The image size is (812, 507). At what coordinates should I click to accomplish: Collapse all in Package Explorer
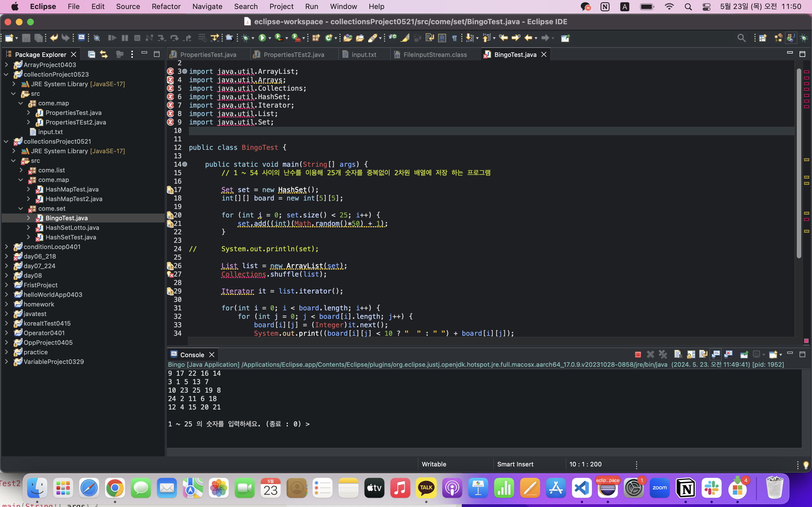[x=91, y=54]
